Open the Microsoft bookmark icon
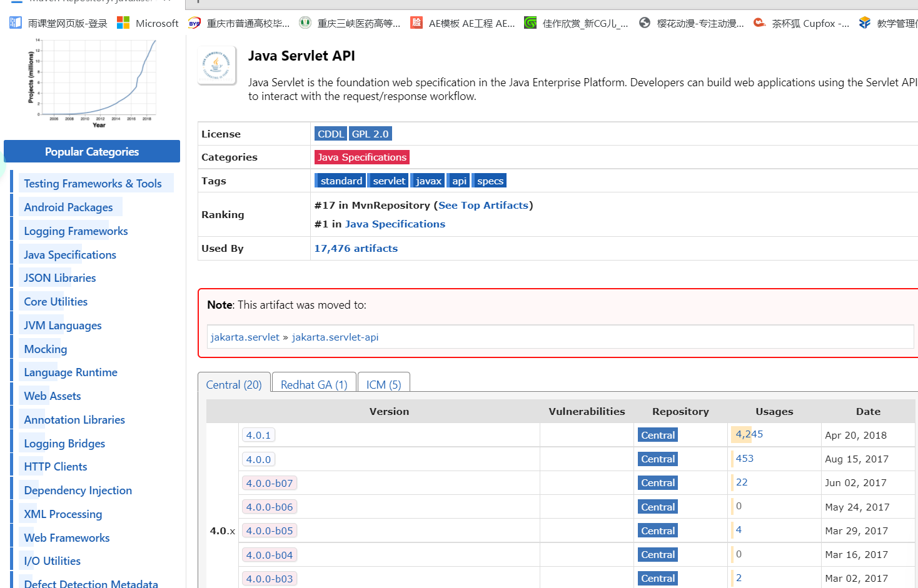Screen dimensions: 918x588 pos(123,23)
